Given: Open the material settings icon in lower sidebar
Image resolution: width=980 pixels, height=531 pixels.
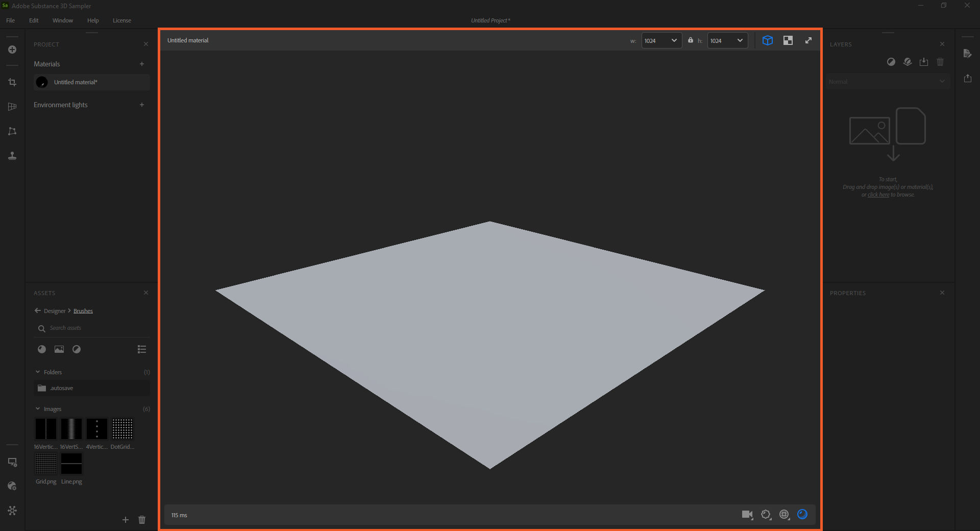Looking at the screenshot, I should (x=12, y=486).
